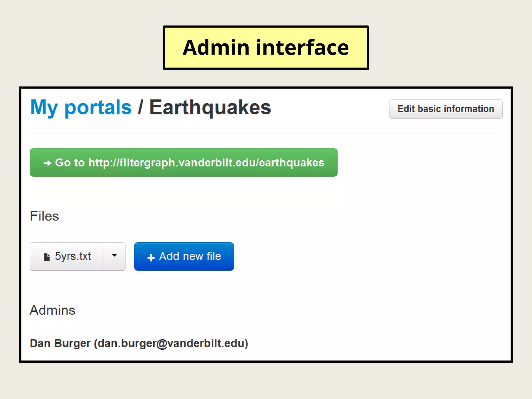The height and width of the screenshot is (399, 532).
Task: Click the Admins section heading
Action: (x=52, y=310)
